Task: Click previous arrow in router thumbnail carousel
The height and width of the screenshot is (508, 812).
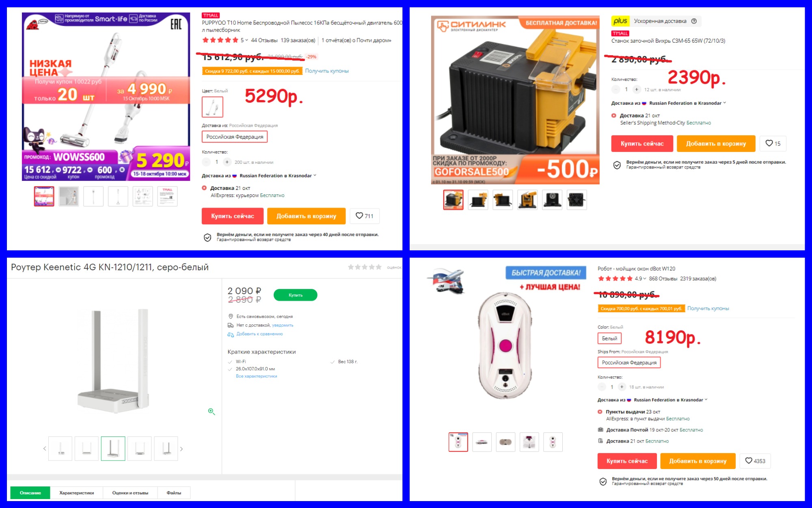Action: click(45, 449)
